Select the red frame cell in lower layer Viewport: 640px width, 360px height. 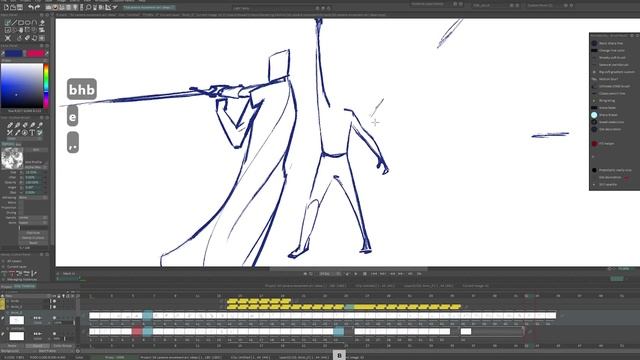(x=137, y=331)
